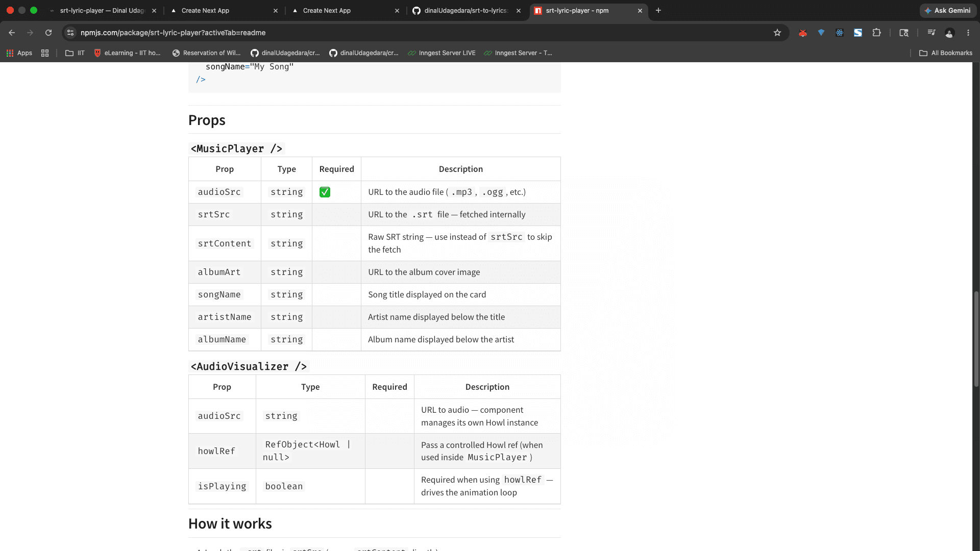Open the React DevTools extension icon

pyautogui.click(x=840, y=33)
